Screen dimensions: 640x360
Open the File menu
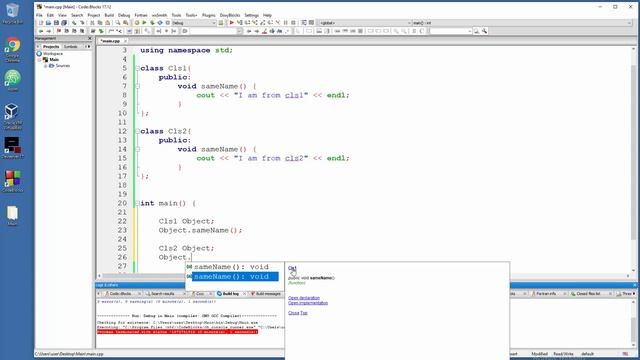[x=39, y=15]
